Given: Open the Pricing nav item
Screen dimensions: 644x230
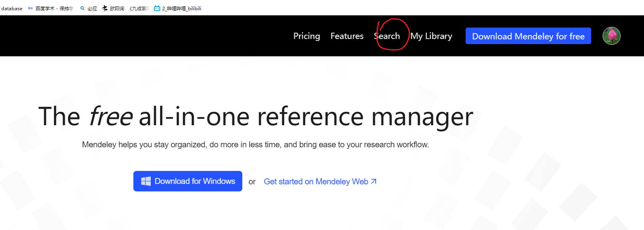Looking at the screenshot, I should point(307,36).
